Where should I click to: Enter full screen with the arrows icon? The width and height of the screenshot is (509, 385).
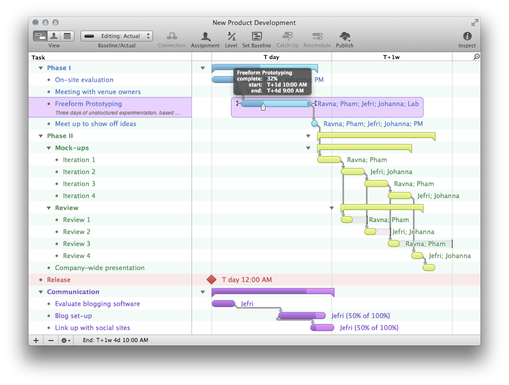[x=474, y=23]
